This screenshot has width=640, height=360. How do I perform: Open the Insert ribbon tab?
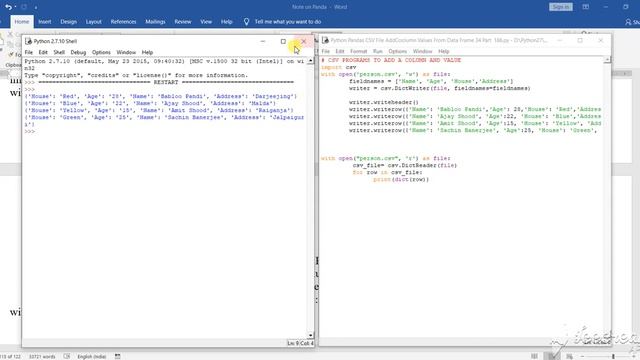(45, 22)
